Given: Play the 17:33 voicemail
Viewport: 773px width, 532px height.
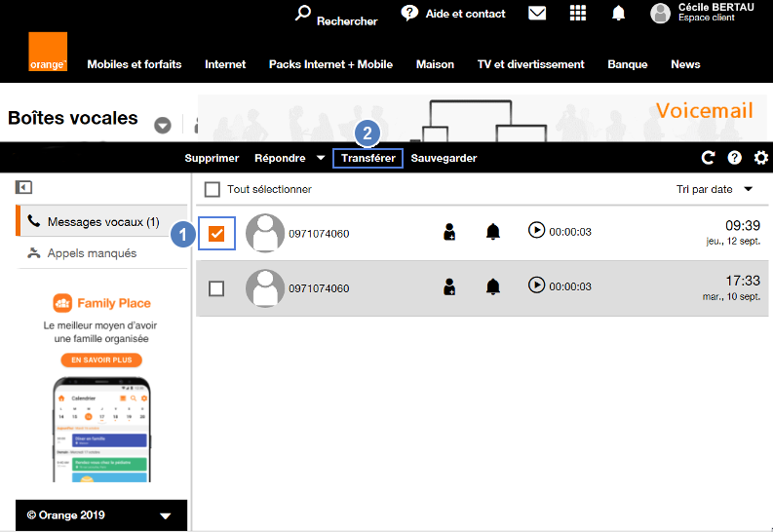Looking at the screenshot, I should pyautogui.click(x=536, y=285).
